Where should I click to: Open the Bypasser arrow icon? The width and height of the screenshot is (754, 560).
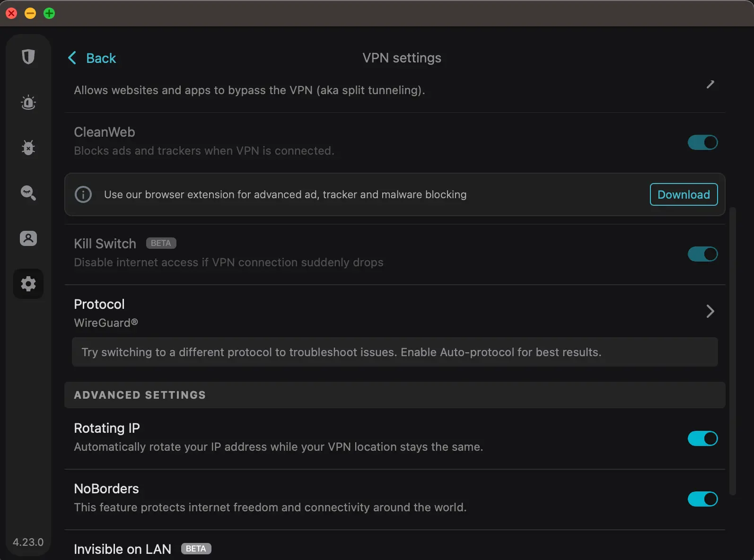point(710,84)
